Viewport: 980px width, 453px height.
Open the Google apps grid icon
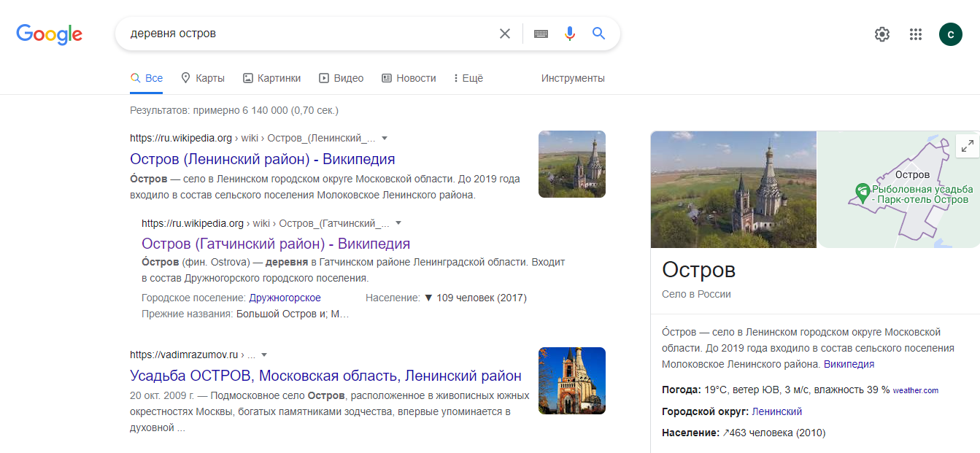(916, 34)
